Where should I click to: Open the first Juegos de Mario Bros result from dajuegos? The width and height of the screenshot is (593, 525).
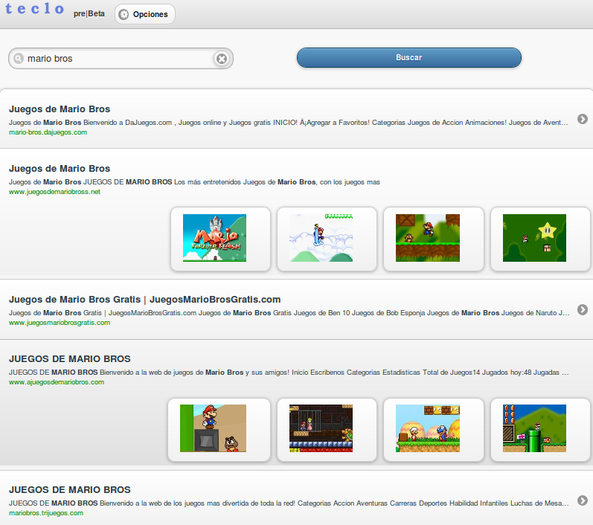[x=59, y=109]
